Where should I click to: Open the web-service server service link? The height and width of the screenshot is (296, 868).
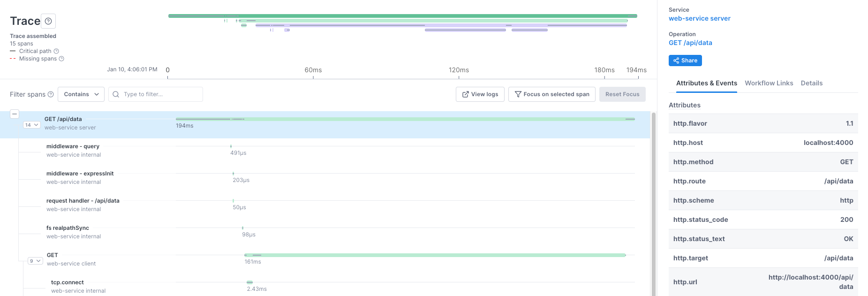click(699, 18)
